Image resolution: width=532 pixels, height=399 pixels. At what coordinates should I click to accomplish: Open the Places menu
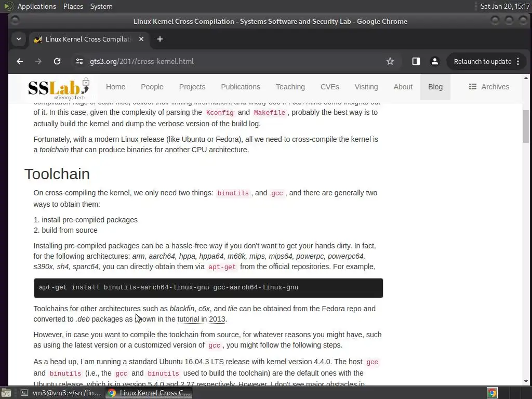73,6
